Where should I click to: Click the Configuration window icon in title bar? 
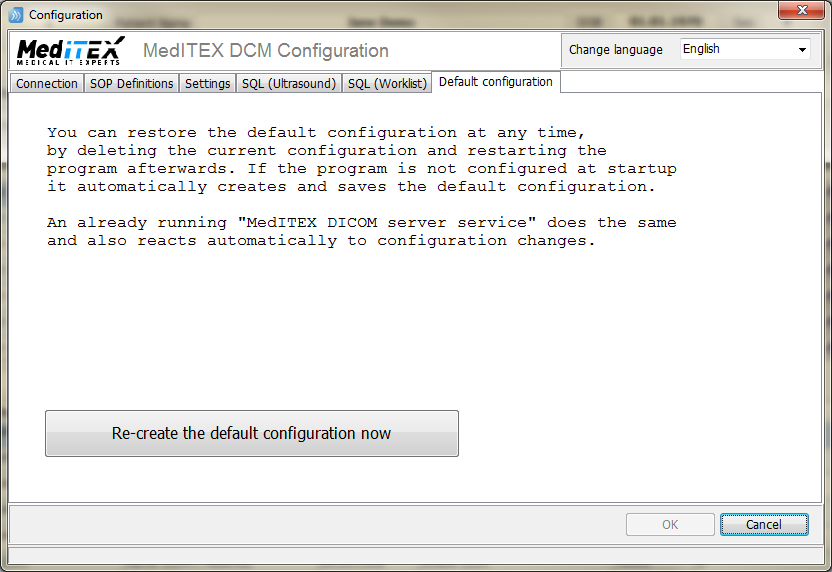(16, 15)
